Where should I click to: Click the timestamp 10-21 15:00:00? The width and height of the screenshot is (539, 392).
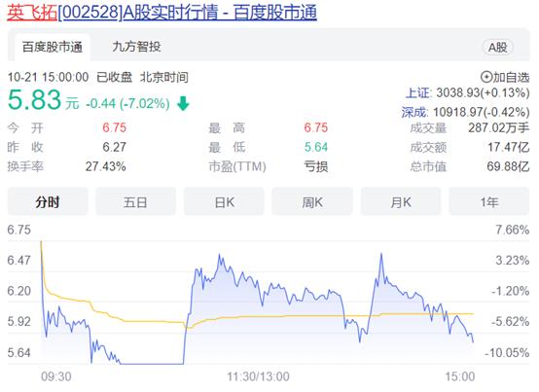coord(48,77)
